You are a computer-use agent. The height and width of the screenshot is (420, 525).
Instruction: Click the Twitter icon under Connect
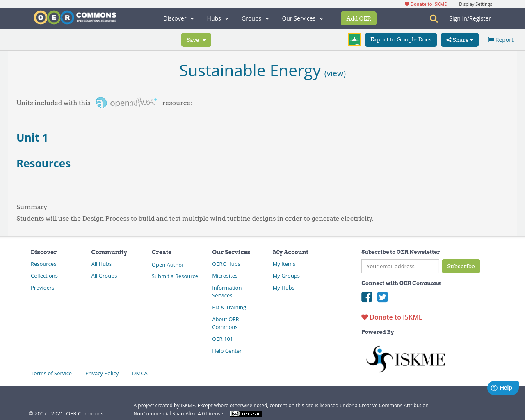pos(382,296)
